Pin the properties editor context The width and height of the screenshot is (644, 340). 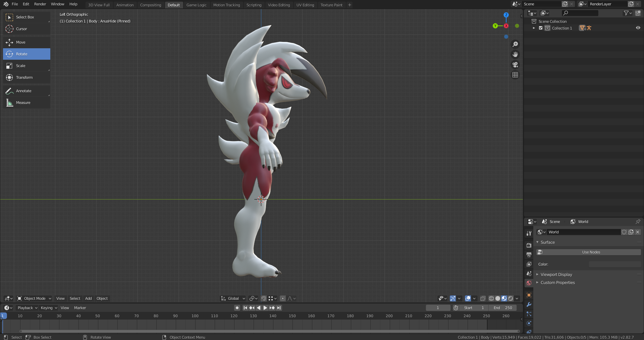pos(638,222)
